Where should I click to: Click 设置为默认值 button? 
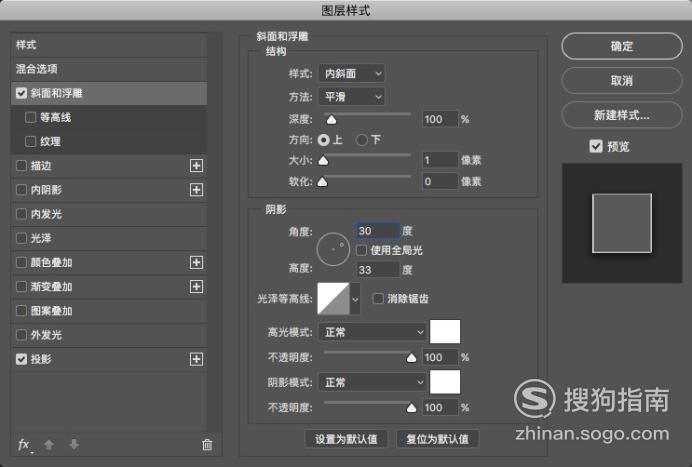(346, 439)
